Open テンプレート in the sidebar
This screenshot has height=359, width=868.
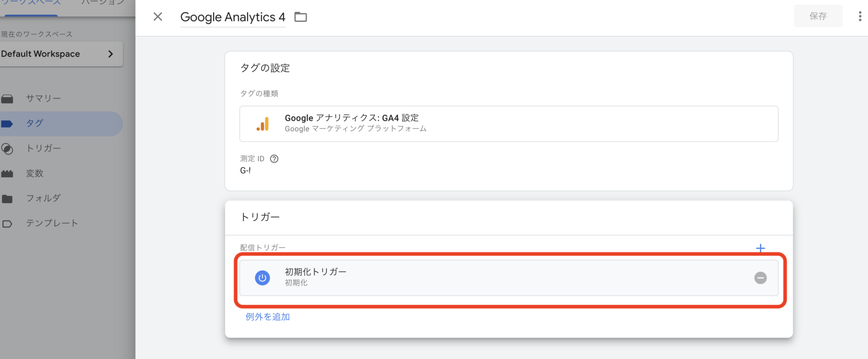pos(52,223)
